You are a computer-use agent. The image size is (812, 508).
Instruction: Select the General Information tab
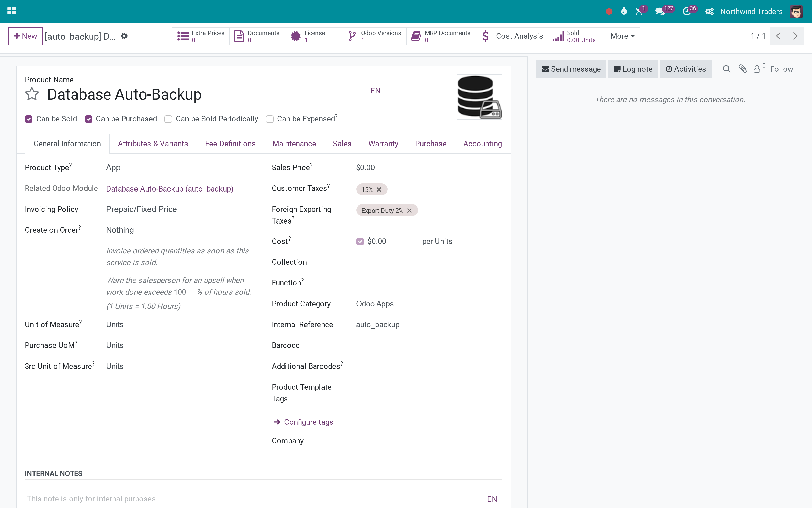point(67,144)
